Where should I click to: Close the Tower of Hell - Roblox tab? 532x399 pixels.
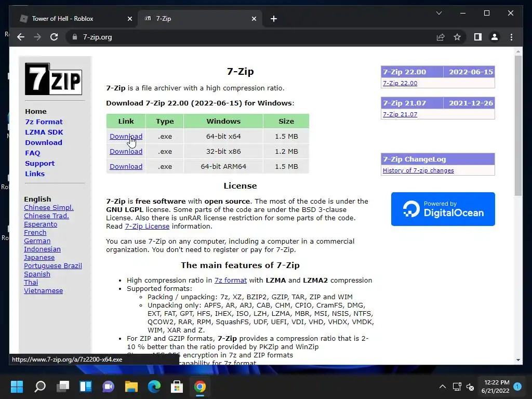pyautogui.click(x=129, y=19)
